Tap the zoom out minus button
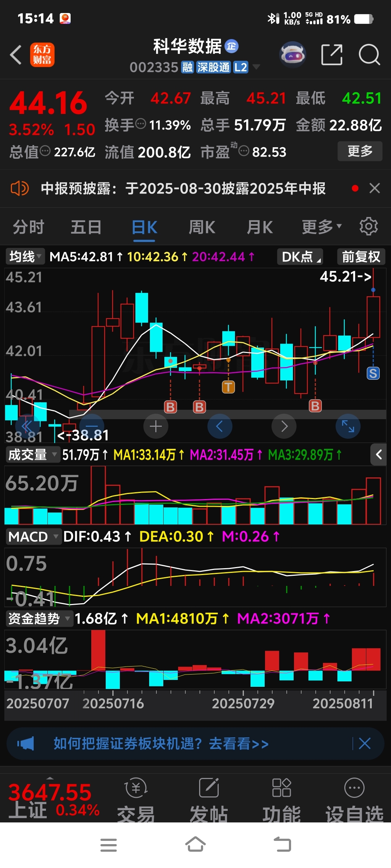The height and width of the screenshot is (868, 391). click(x=92, y=426)
